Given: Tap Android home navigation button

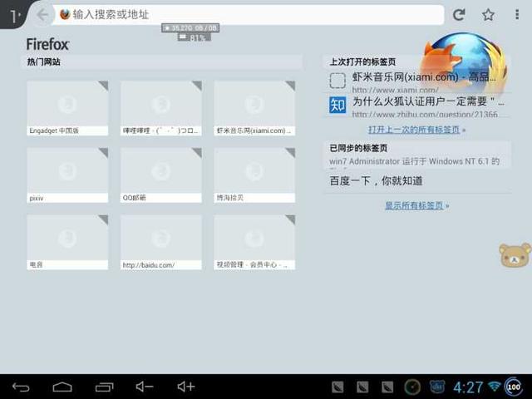Looking at the screenshot, I should point(62,387).
